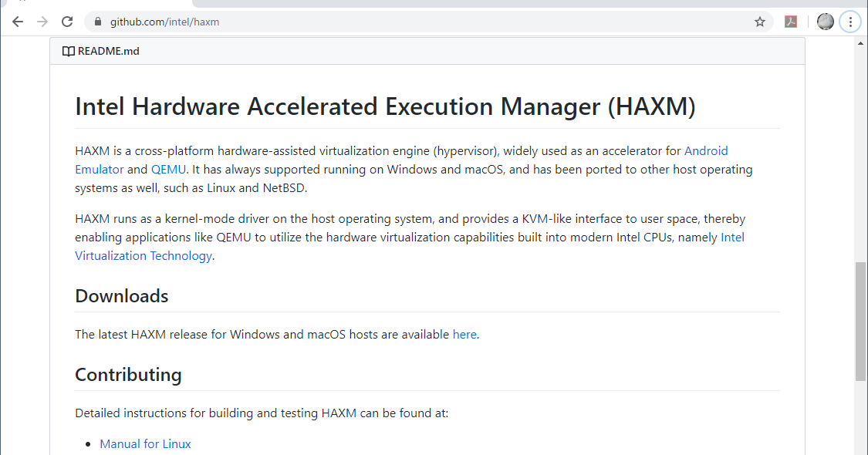Navigate forward in browser history
The height and width of the screenshot is (455, 868).
pyautogui.click(x=42, y=22)
